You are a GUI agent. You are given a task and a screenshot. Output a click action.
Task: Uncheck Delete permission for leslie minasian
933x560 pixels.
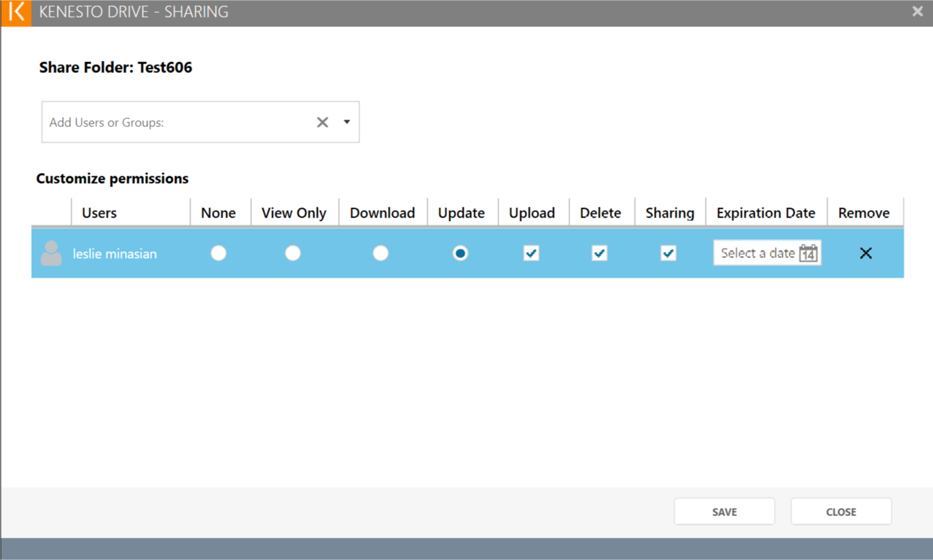point(599,253)
